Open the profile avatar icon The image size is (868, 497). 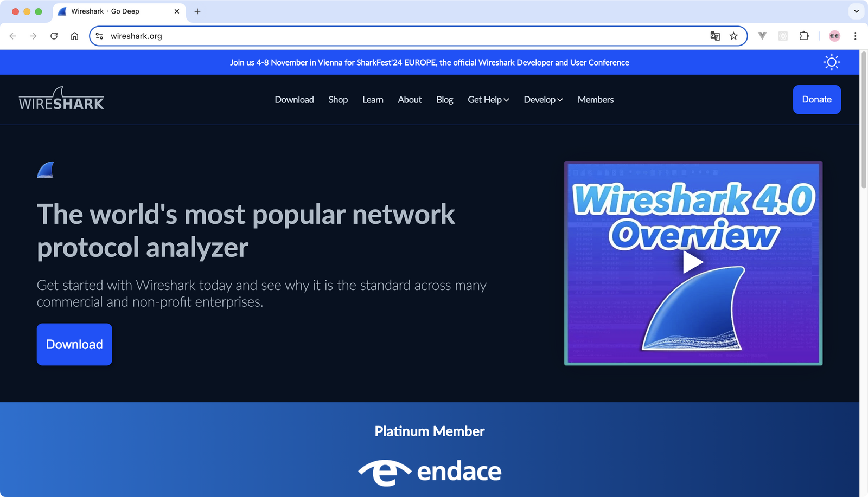coord(834,36)
